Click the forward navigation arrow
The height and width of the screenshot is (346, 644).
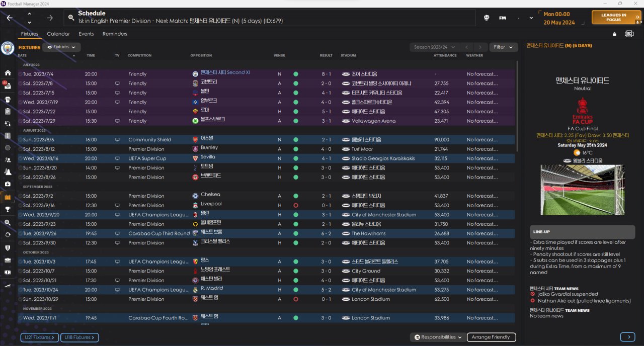coord(50,18)
